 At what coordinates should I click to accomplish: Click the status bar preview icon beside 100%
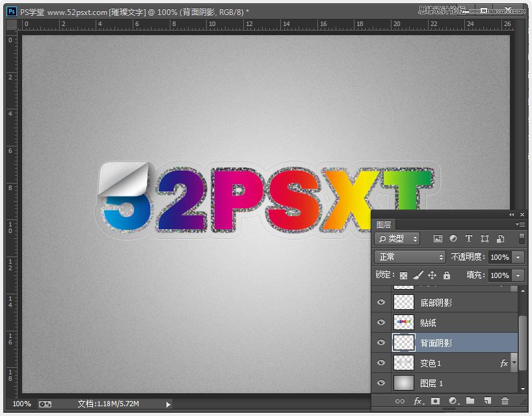pyautogui.click(x=45, y=404)
